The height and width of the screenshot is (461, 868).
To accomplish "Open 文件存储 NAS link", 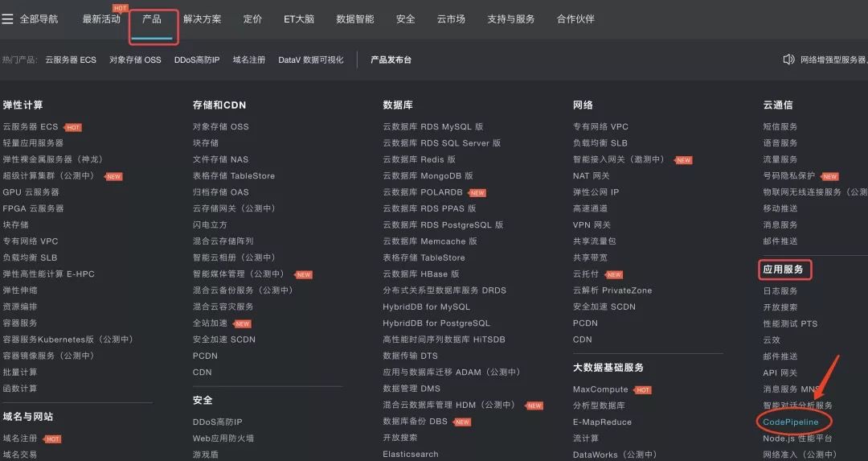I will [x=220, y=159].
